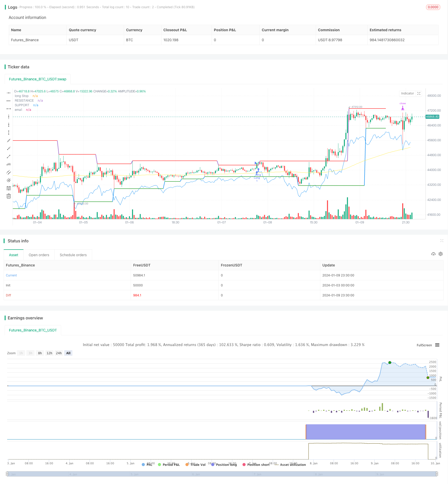
Task: Set earnings zoom to 8h
Action: pos(40,353)
